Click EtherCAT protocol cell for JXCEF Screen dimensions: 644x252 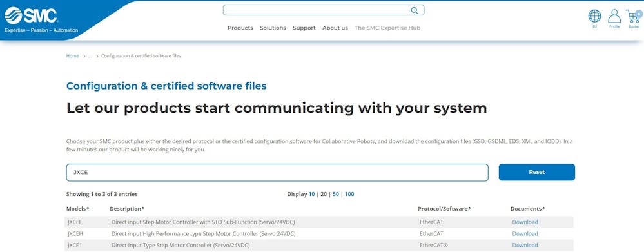pos(431,222)
